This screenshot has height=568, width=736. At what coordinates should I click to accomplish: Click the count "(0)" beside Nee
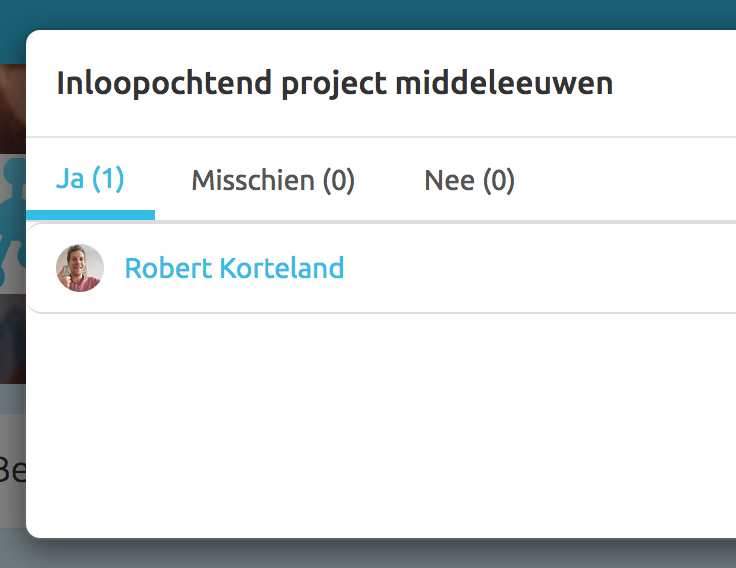pyautogui.click(x=498, y=181)
